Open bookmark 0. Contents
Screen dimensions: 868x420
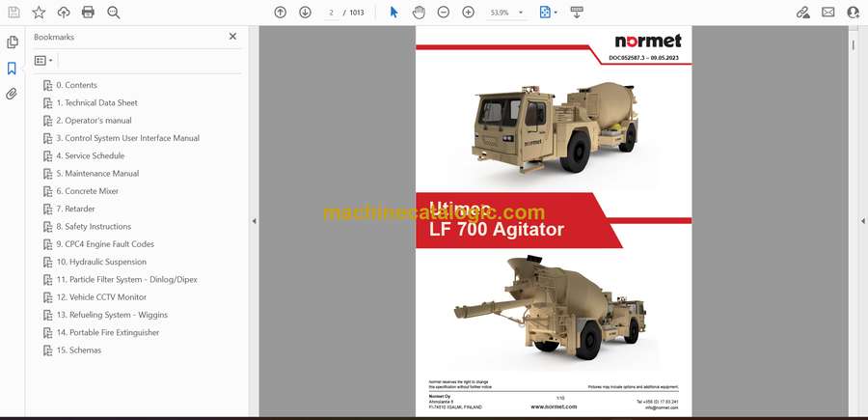76,85
